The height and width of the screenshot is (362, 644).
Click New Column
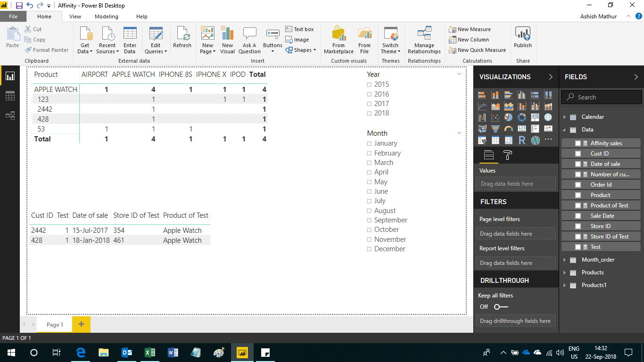point(469,40)
